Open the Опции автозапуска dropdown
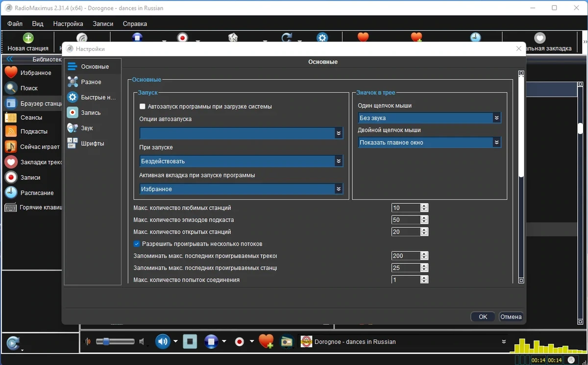Screen dimensions: 588x365 [x=241, y=133]
